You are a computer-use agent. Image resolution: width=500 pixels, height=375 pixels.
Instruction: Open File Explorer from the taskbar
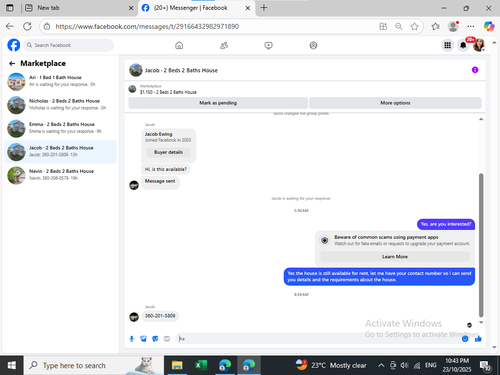(177, 365)
